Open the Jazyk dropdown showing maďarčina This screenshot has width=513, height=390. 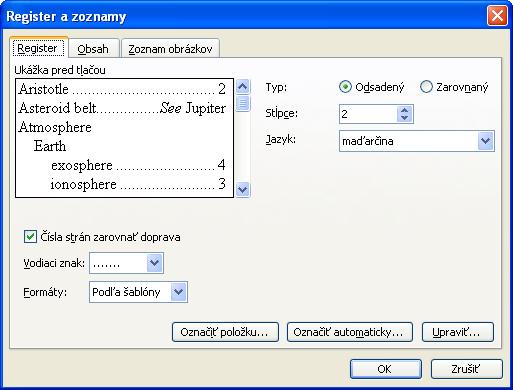click(x=486, y=141)
